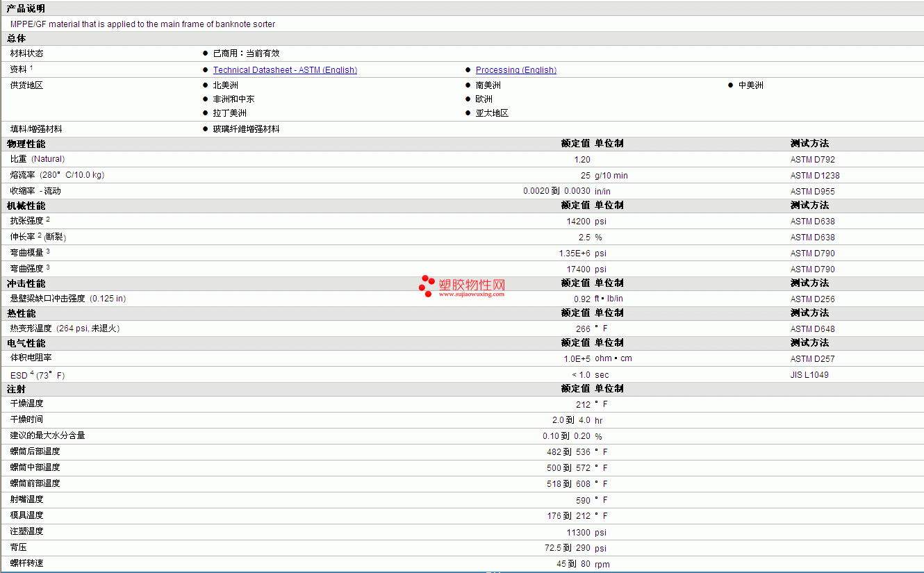The width and height of the screenshot is (924, 573).
Task: Open the Technical Datasheet - ASTM (English) link
Action: pyautogui.click(x=285, y=70)
